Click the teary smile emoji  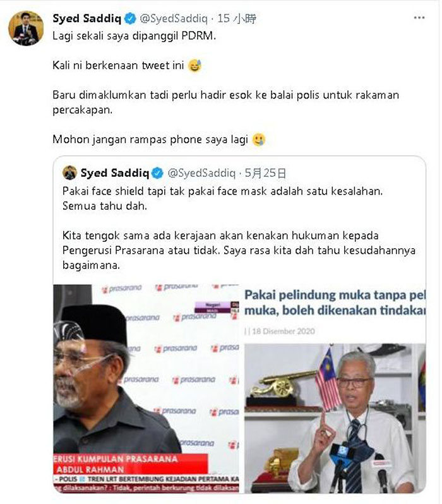[259, 140]
